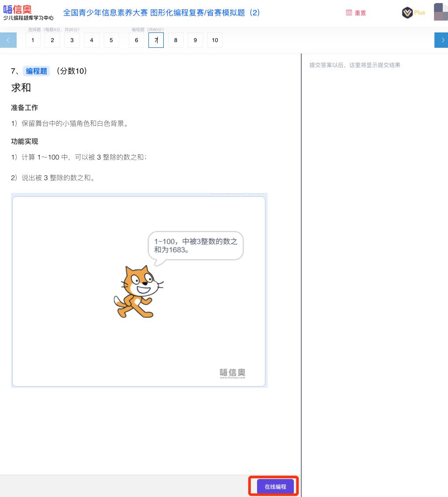Select current question 7 box
The height and width of the screenshot is (497, 448).
(156, 40)
